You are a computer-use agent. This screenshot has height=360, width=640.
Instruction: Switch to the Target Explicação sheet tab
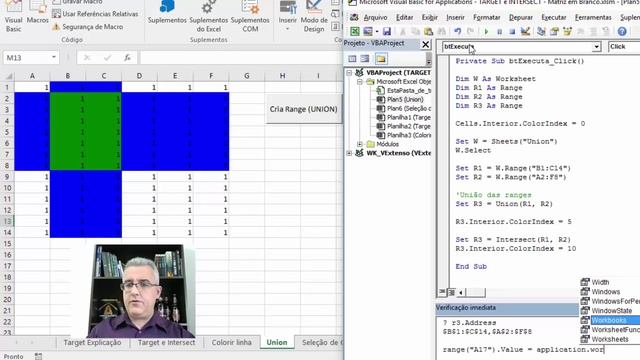(92, 342)
